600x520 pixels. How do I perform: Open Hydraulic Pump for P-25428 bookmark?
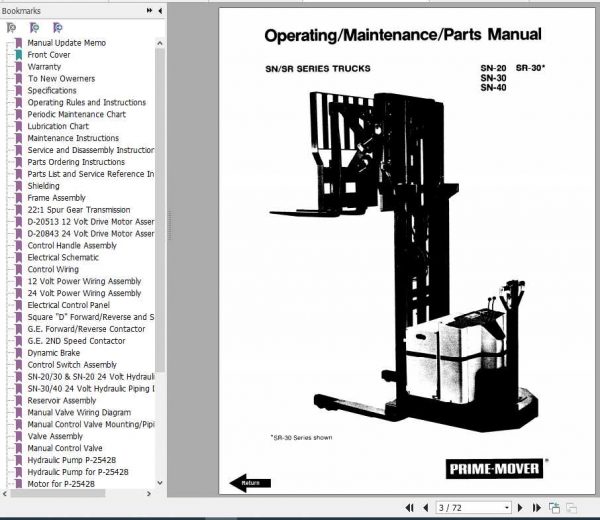[78, 472]
